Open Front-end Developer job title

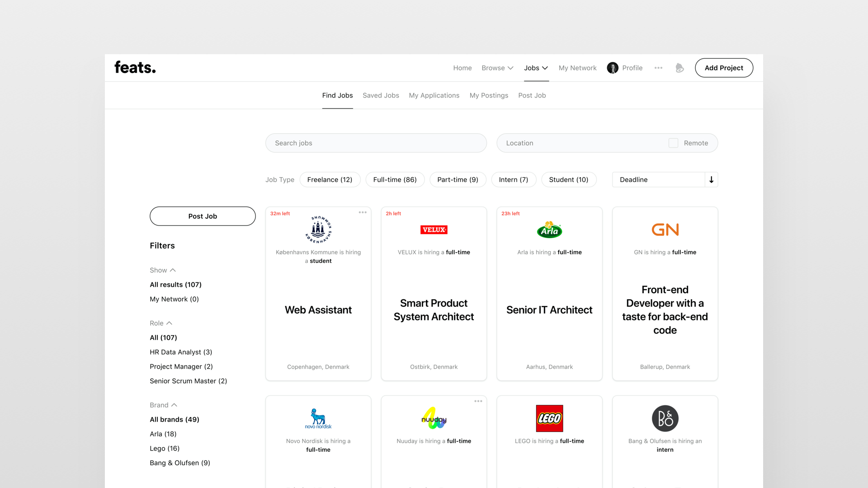click(x=665, y=310)
